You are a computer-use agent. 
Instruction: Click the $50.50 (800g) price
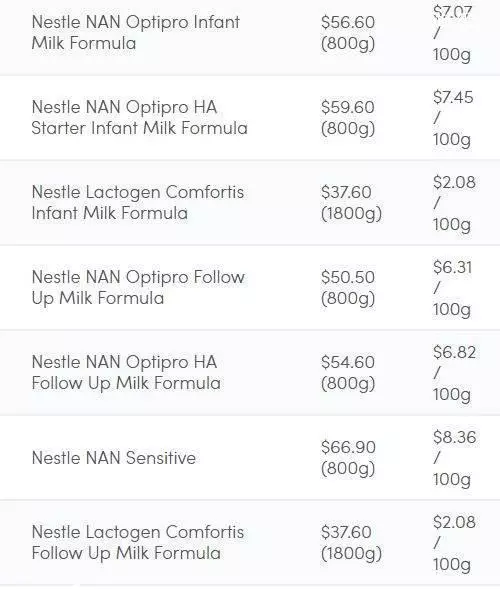point(348,288)
